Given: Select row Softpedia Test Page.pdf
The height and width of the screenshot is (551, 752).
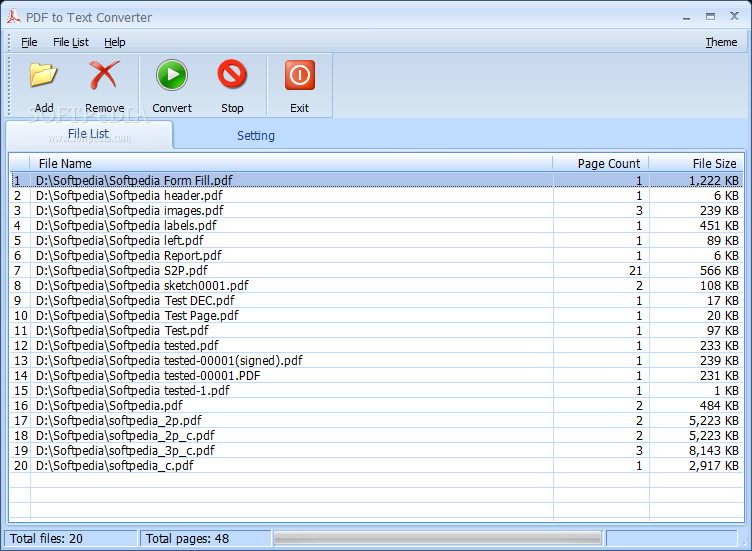Looking at the screenshot, I should tap(376, 316).
